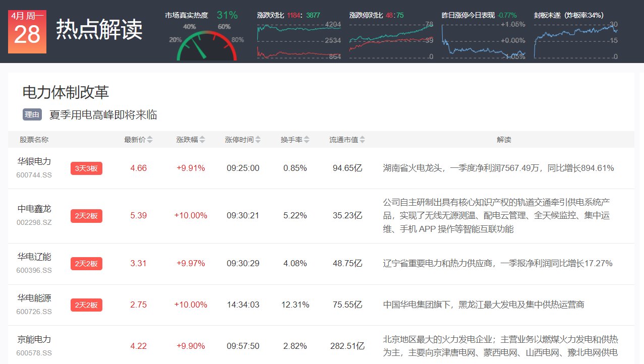Open stock 华银电力
Screen dimensions: 644x364
click(x=34, y=161)
